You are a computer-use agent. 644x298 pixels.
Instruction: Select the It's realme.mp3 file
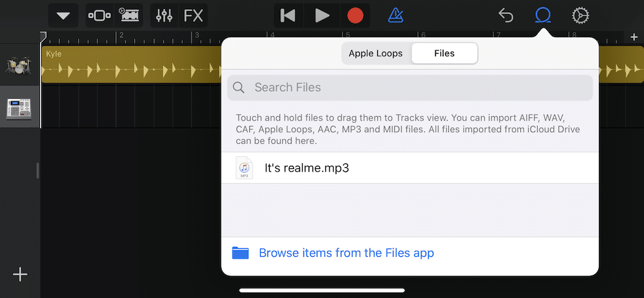(307, 168)
